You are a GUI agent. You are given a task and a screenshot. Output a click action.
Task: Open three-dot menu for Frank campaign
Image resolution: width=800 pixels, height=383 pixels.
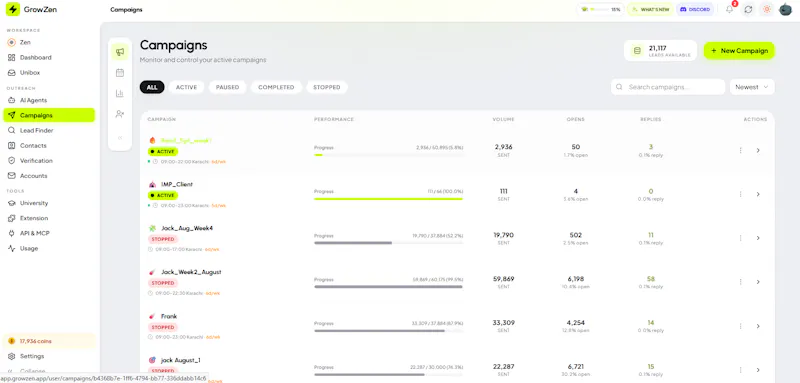740,326
